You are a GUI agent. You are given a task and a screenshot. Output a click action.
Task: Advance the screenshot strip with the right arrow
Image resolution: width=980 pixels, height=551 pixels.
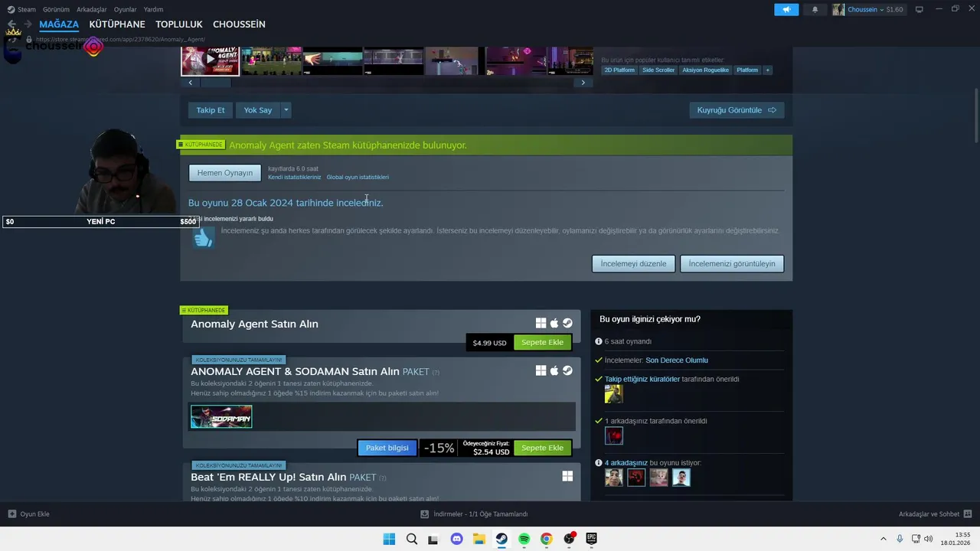pyautogui.click(x=583, y=83)
